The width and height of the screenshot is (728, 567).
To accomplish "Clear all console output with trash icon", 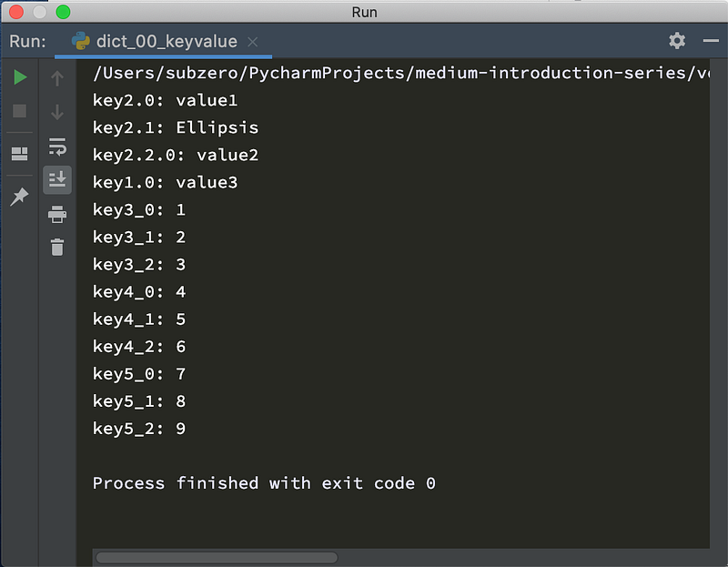I will coord(57,247).
